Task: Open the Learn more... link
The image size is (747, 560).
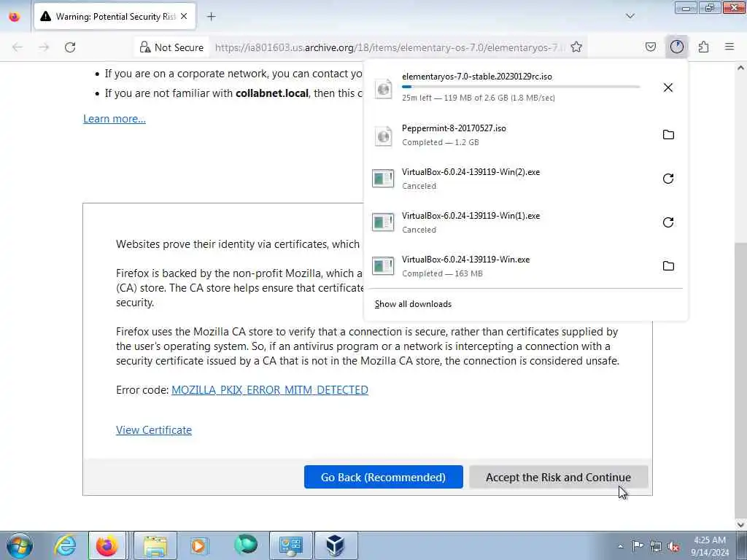Action: [115, 119]
